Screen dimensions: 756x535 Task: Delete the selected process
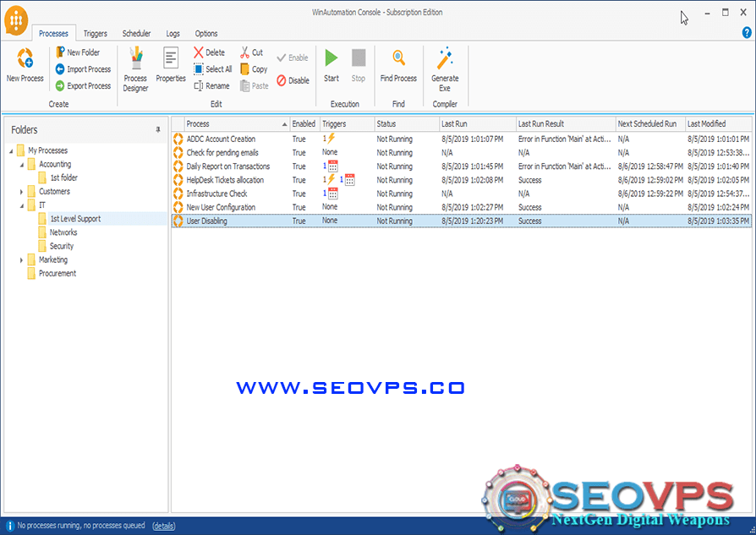(209, 52)
